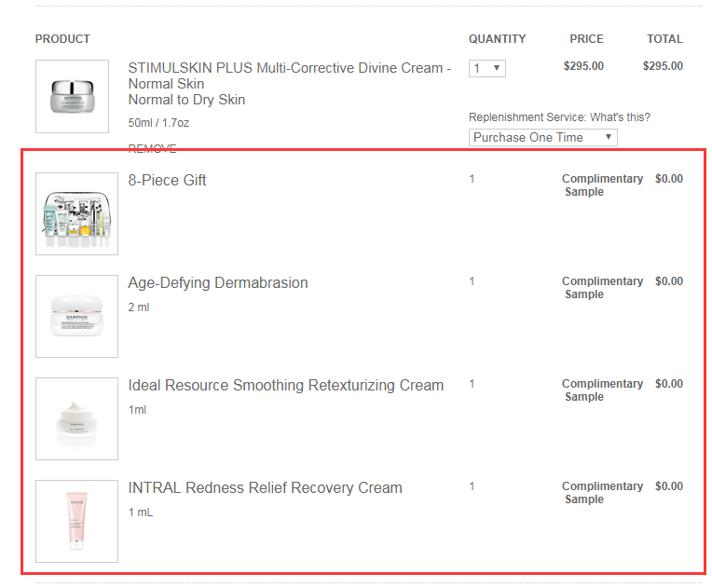Viewport: 712px width, 588px height.
Task: Click the PRICE column header
Action: click(586, 39)
